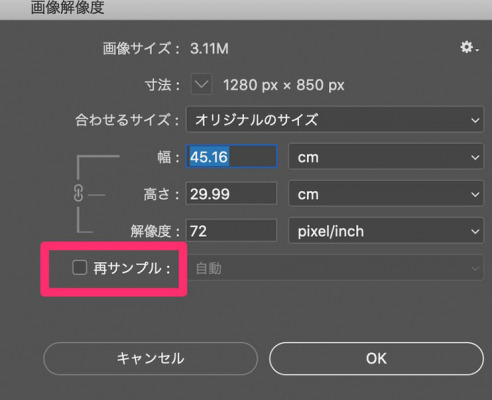Viewport: 492px width, 400px height.
Task: Enable the 再サンプル checkbox
Action: coord(80,268)
